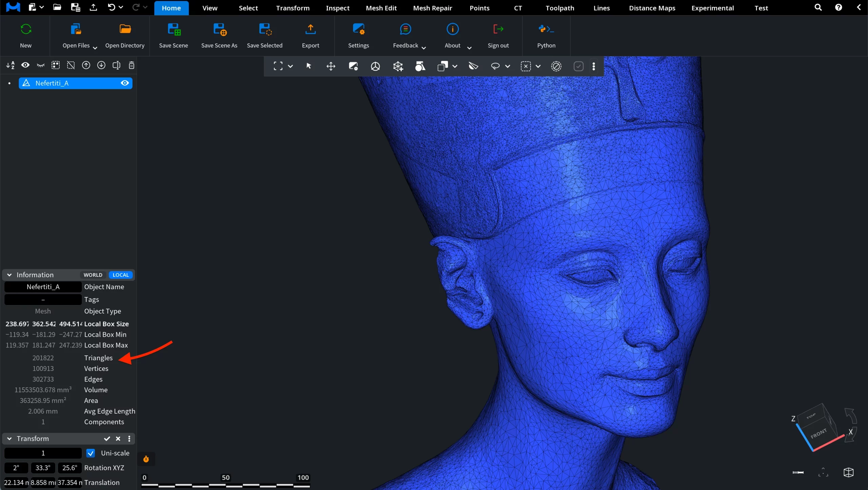Toggle visibility of Nefertiti_A object
This screenshot has width=868, height=490.
125,83
